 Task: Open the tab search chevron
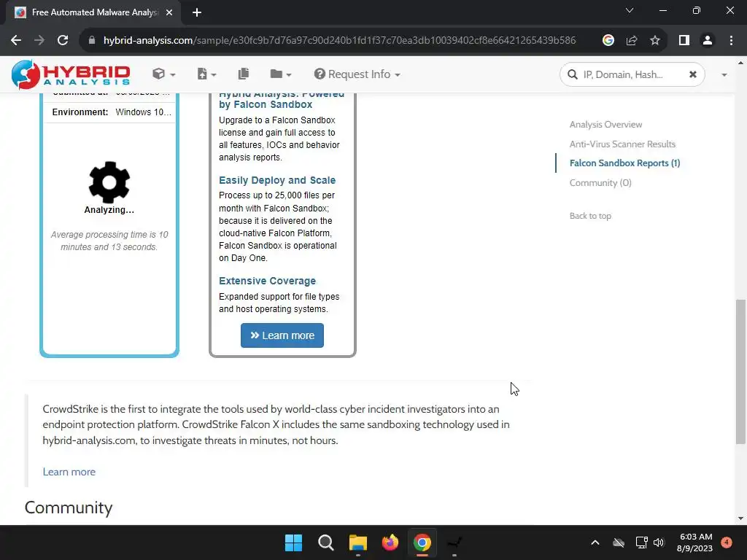click(x=630, y=10)
